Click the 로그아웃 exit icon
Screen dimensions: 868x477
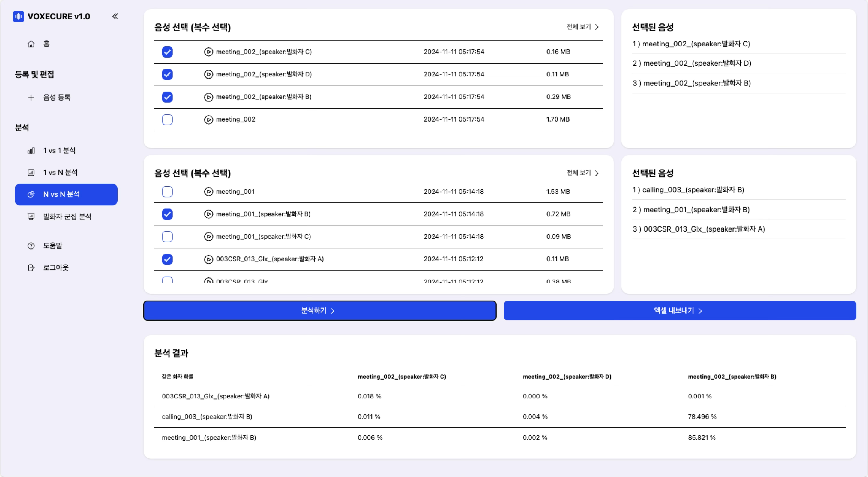(31, 268)
